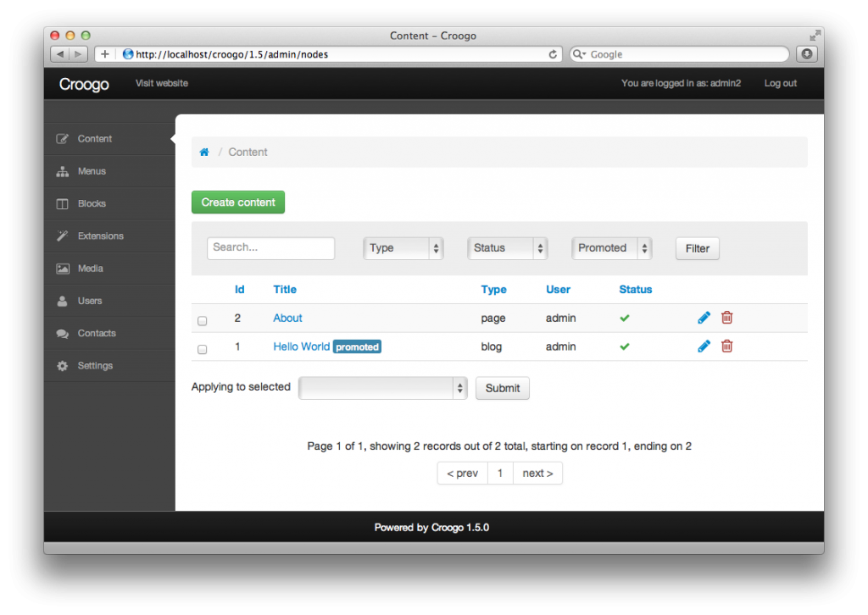The width and height of the screenshot is (868, 615).
Task: Open the Type filter dropdown
Action: pyautogui.click(x=403, y=247)
